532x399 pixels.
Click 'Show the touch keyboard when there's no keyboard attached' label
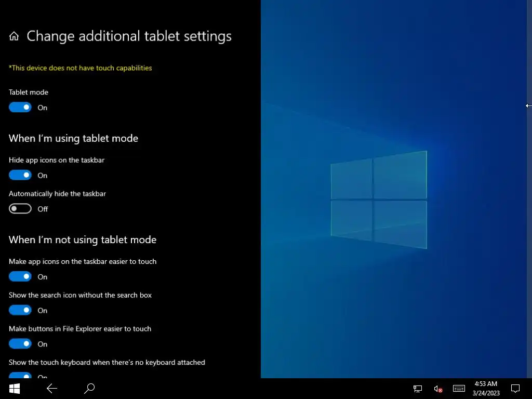107,362
